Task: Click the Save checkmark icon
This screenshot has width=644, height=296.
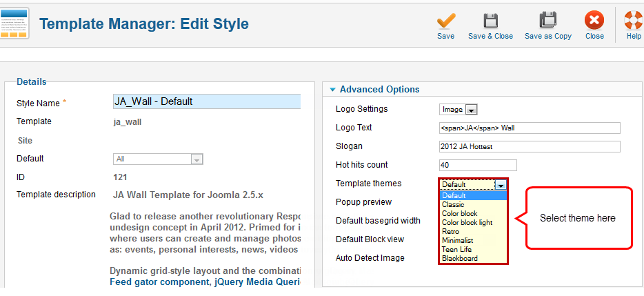Action: 445,21
